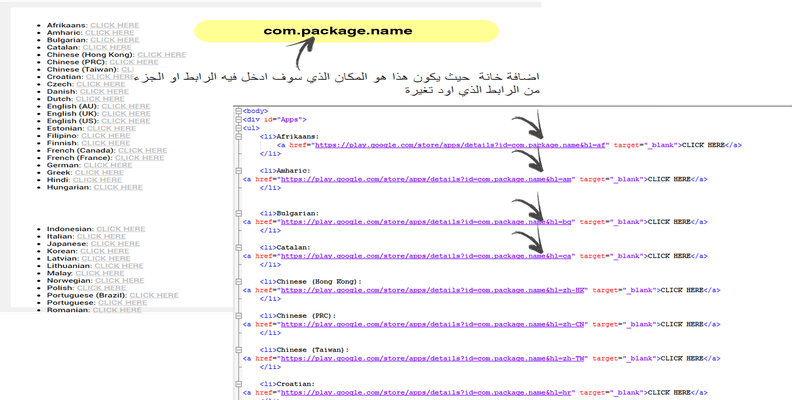Collapse the Chinese (PRC) <li> code block

pos(238,316)
